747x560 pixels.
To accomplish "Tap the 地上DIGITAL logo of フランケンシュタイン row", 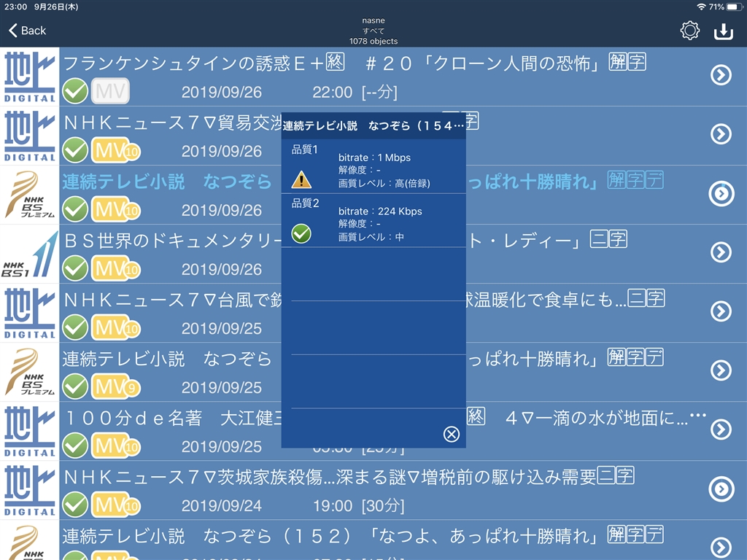I will tap(29, 77).
